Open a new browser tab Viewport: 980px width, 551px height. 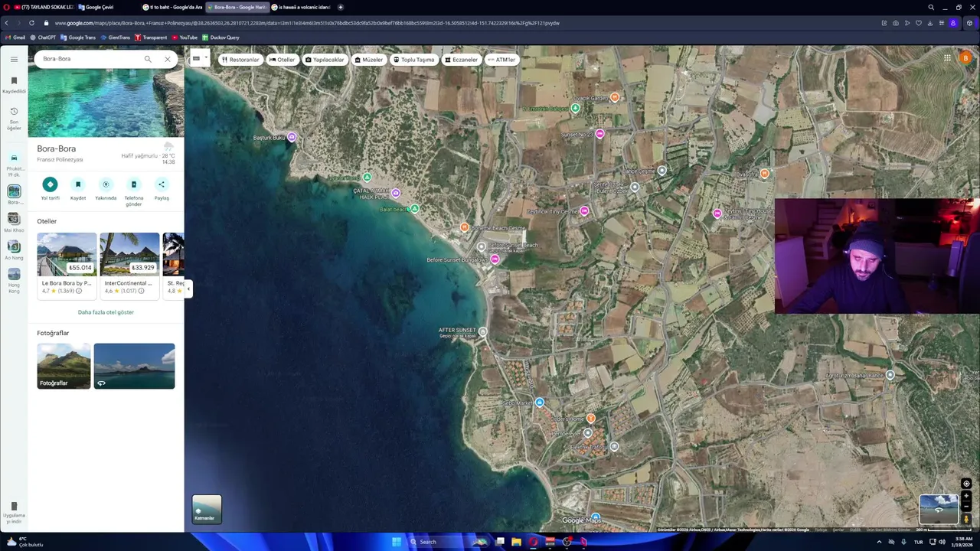click(341, 7)
